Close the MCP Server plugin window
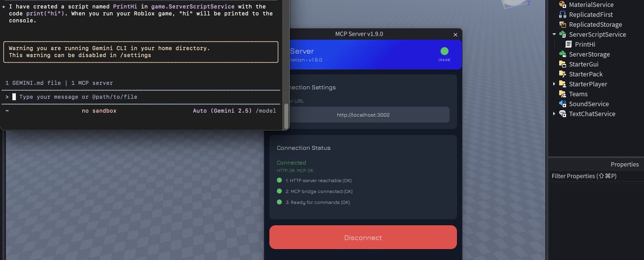This screenshot has height=260, width=644. 455,34
